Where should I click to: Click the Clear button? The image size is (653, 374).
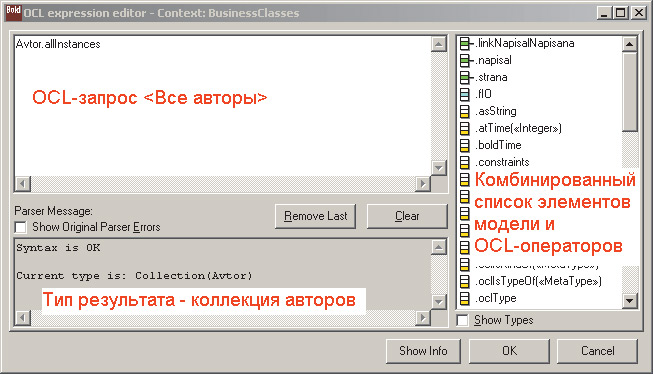(x=407, y=216)
